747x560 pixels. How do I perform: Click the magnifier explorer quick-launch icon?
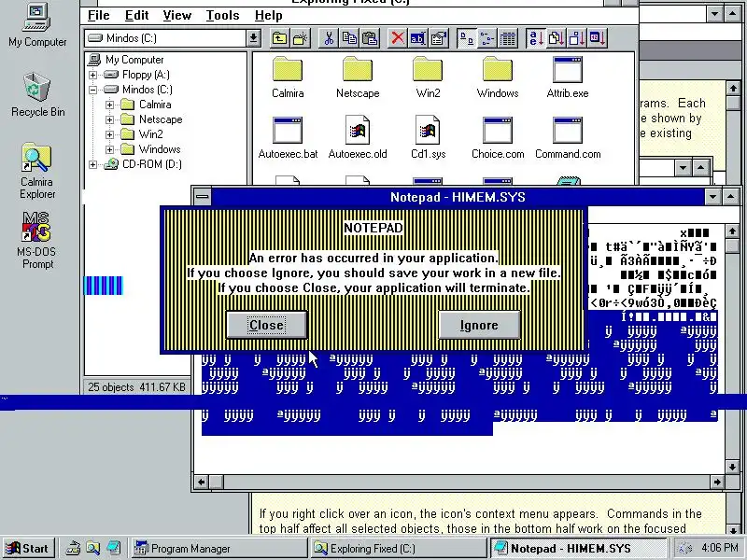click(92, 548)
